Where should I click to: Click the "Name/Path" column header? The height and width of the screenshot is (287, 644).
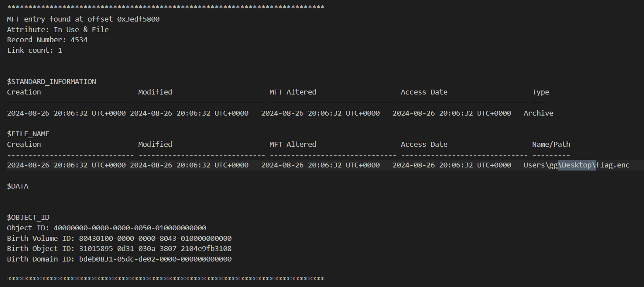[551, 145]
